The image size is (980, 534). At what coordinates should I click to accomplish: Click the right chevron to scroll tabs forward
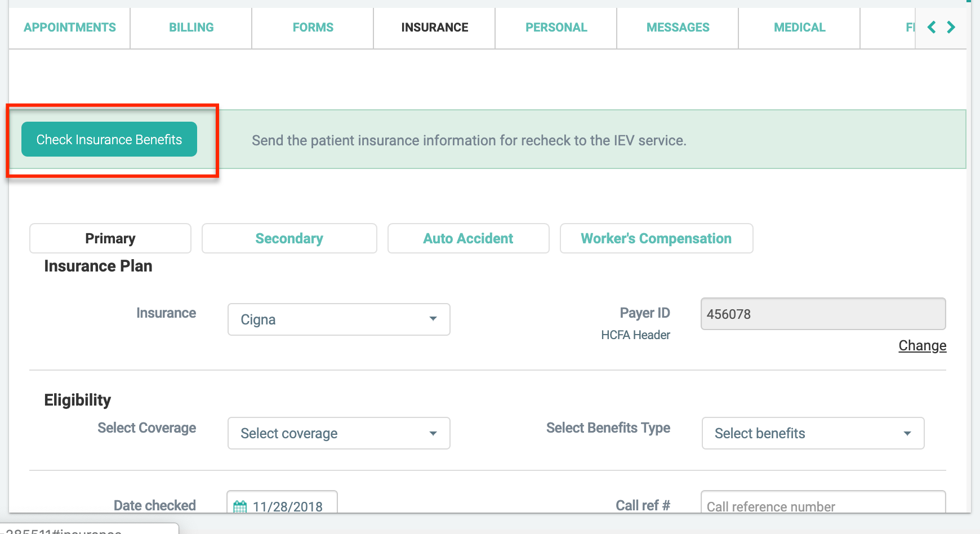click(x=951, y=27)
